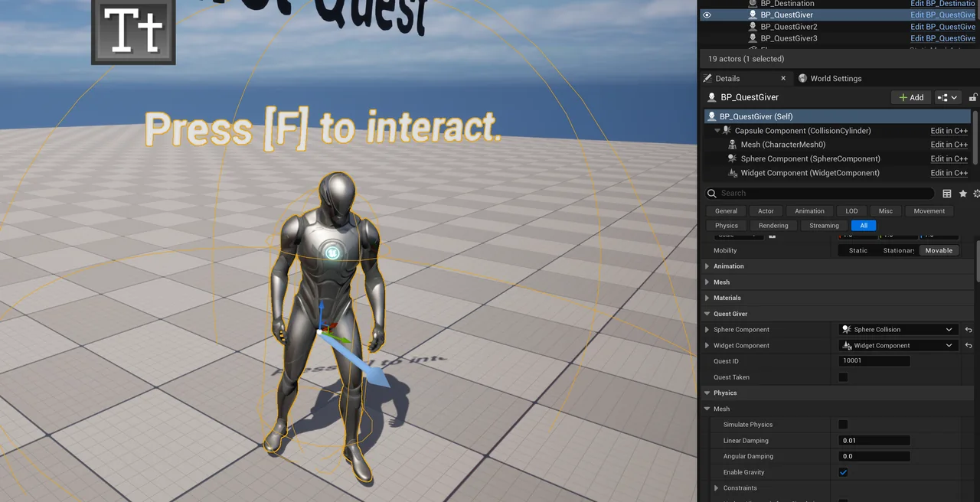980x502 pixels.
Task: Select the Mesh (CharacterMesh0) component
Action: coord(782,145)
